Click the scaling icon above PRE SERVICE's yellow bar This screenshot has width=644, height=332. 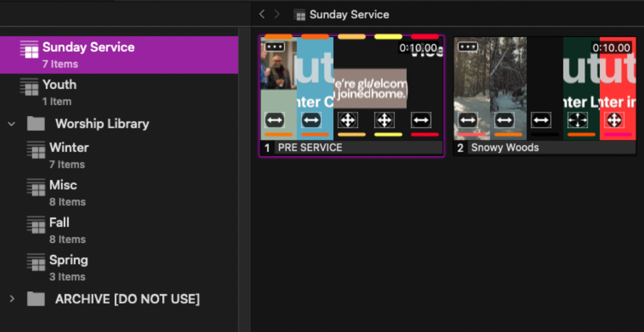384,120
